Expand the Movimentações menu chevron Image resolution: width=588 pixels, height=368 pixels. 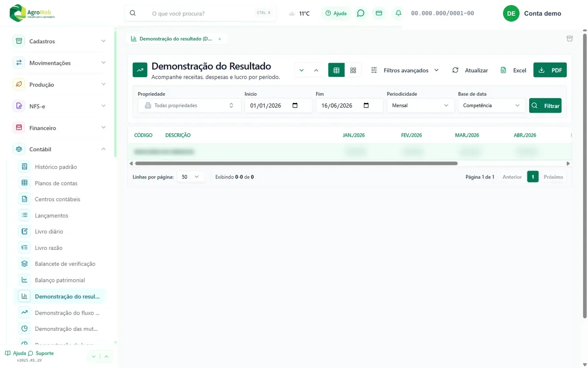coord(103,63)
